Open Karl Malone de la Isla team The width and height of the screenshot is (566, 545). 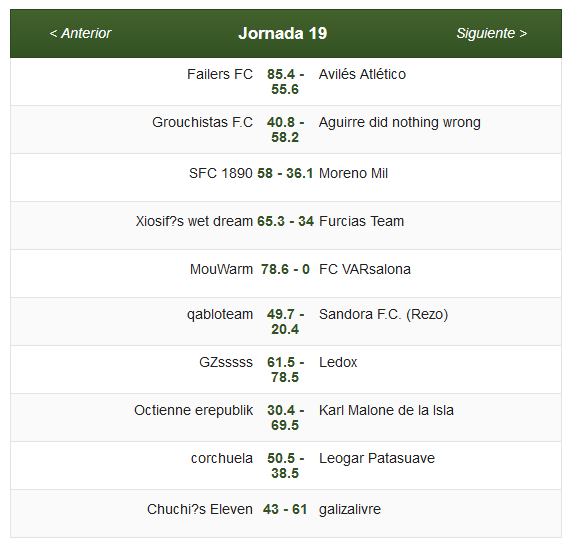(x=386, y=410)
